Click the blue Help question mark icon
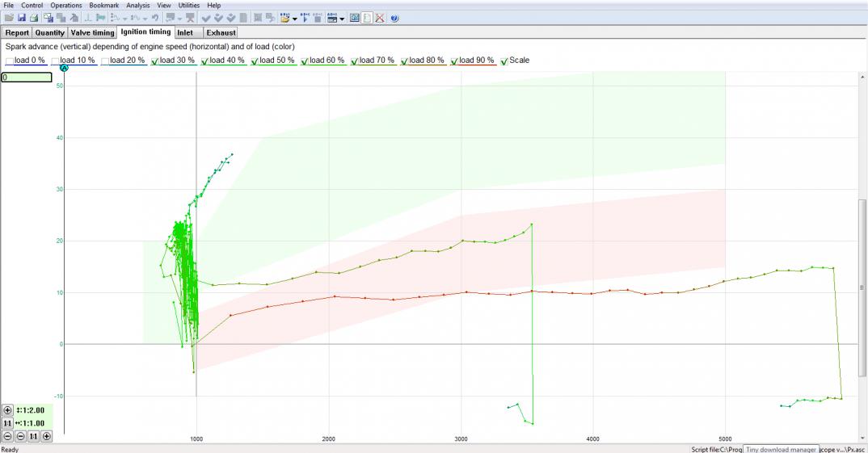Viewport: 868px width, 453px height. pos(394,18)
